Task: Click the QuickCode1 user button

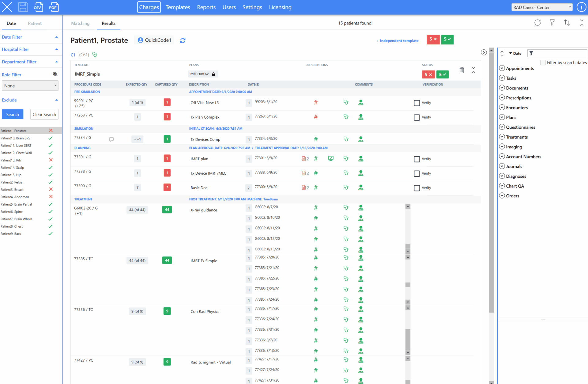Action: coord(154,40)
